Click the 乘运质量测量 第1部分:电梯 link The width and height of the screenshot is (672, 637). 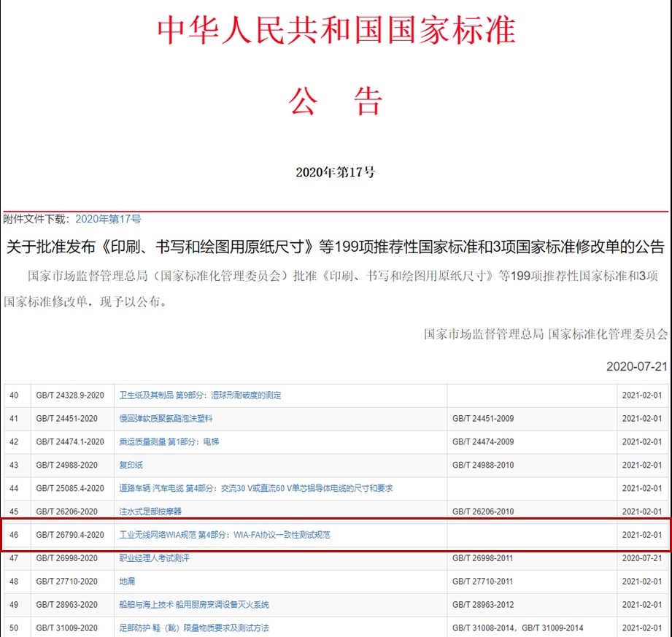coord(169,442)
